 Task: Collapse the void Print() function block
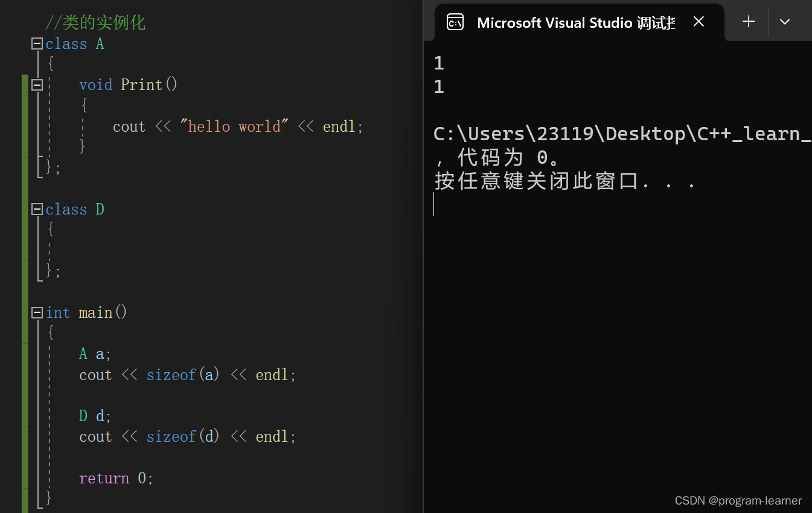[37, 85]
